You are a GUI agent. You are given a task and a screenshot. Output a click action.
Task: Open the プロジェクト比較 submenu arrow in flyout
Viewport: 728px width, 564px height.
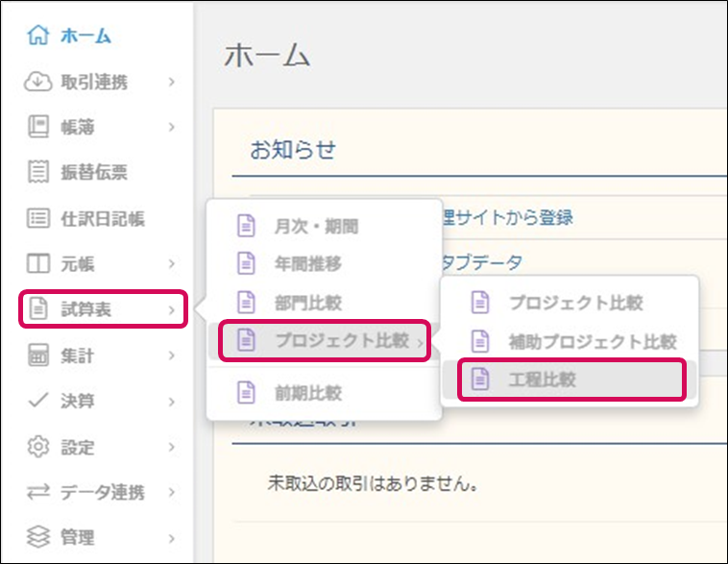tap(421, 342)
